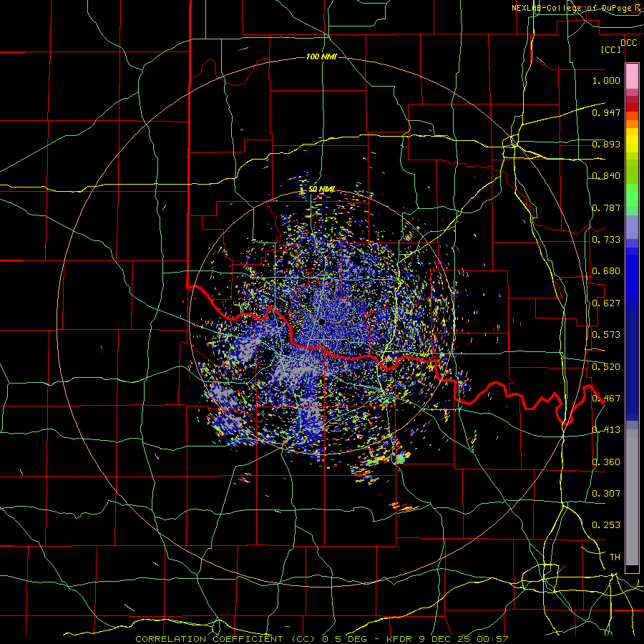Image resolution: width=644 pixels, height=644 pixels.
Task: Select the bright green segment of the color bar
Action: [x=632, y=195]
